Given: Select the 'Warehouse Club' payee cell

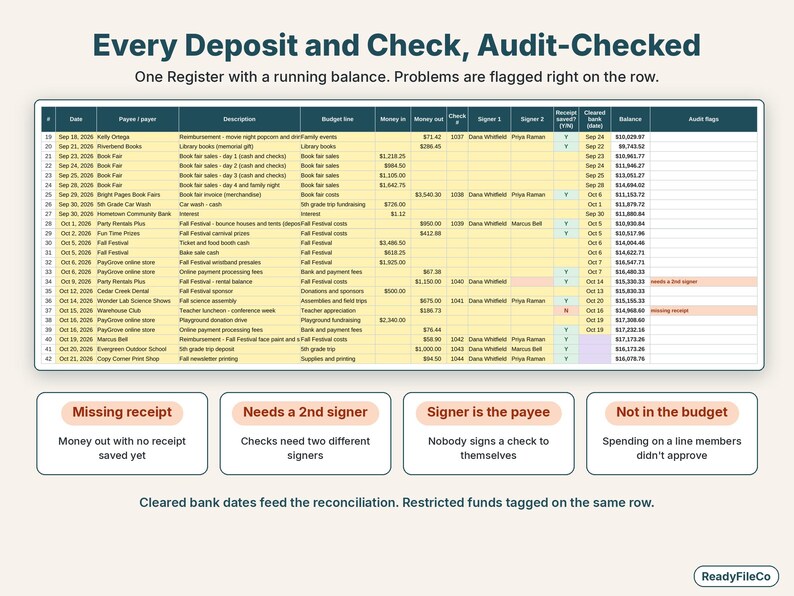Looking at the screenshot, I should [x=137, y=310].
